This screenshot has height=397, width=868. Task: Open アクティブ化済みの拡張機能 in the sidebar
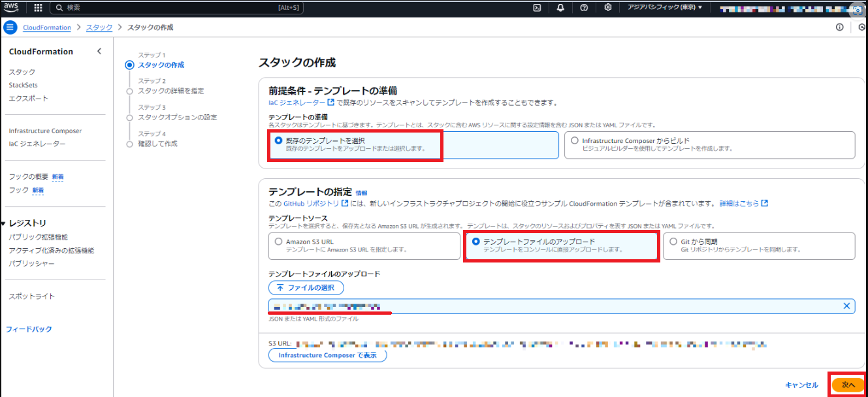click(x=51, y=250)
